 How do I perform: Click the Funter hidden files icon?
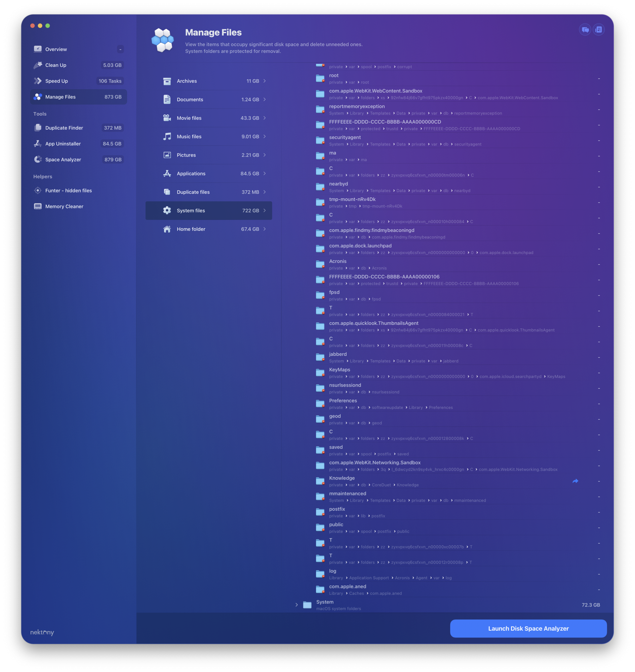pyautogui.click(x=38, y=191)
